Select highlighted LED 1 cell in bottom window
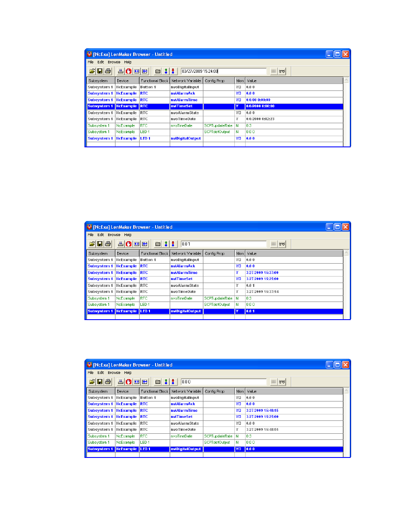The image size is (411, 532). pyautogui.click(x=155, y=449)
